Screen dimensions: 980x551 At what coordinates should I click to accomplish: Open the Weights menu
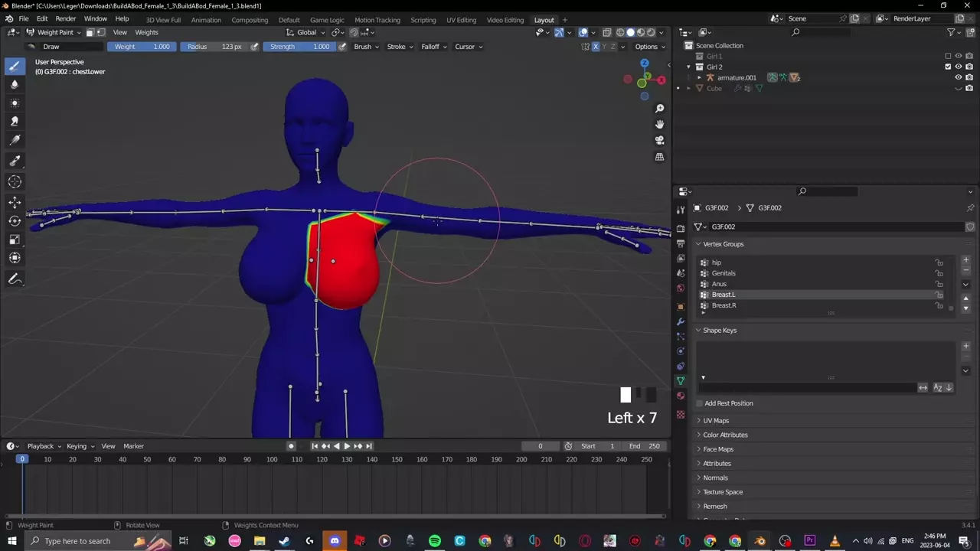pos(146,32)
